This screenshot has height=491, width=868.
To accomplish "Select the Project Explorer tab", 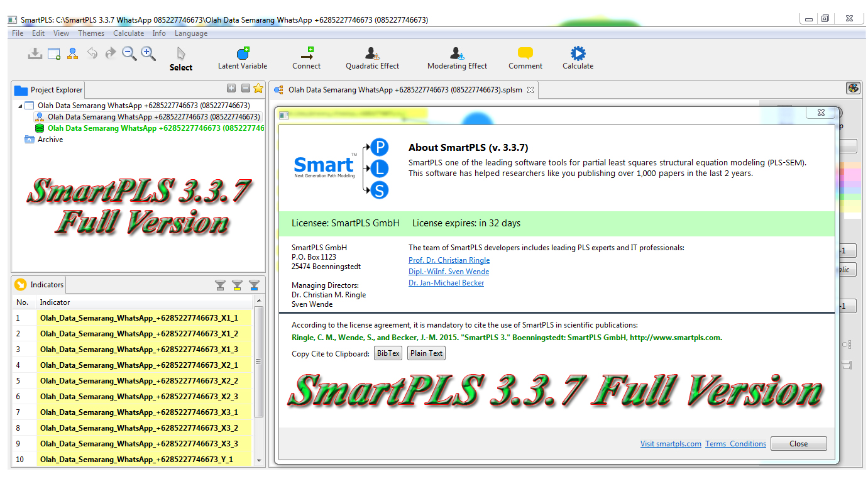I will 48,90.
